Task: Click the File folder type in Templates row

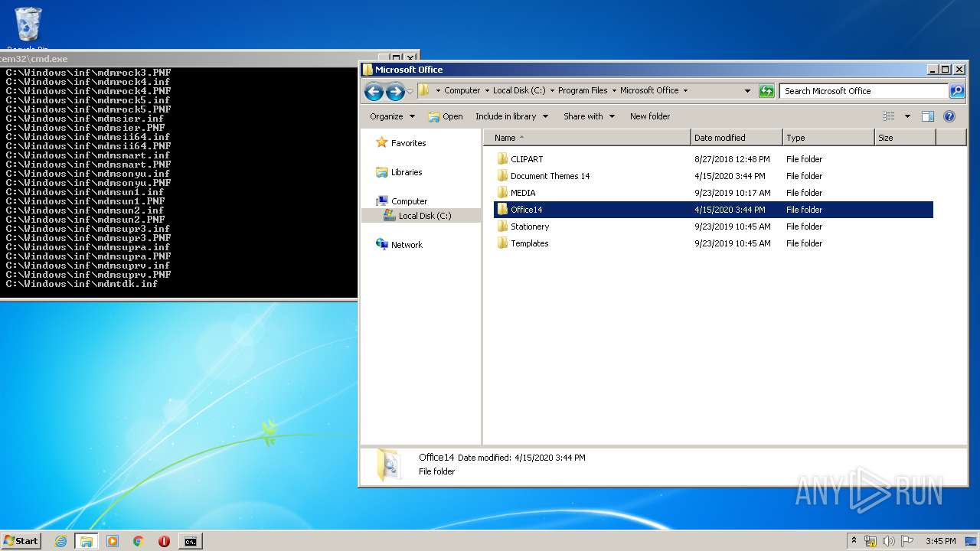Action: click(804, 243)
